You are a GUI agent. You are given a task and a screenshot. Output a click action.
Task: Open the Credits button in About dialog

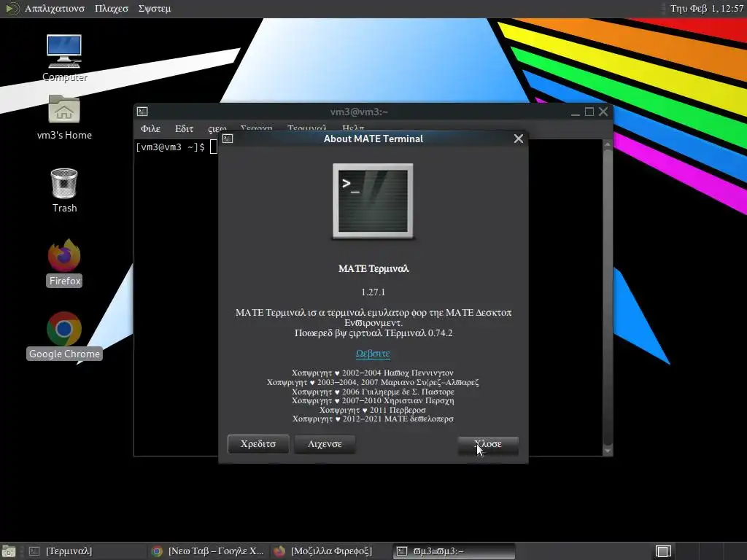coord(258,444)
